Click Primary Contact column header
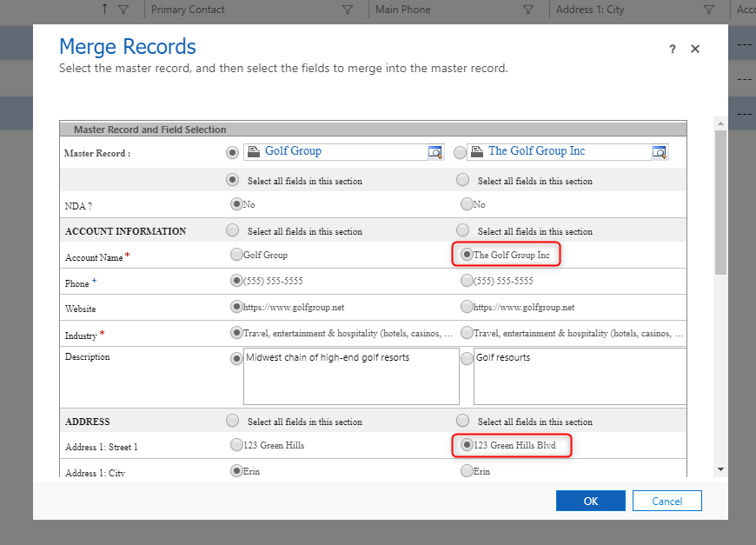Viewport: 756px width, 545px height. (188, 10)
